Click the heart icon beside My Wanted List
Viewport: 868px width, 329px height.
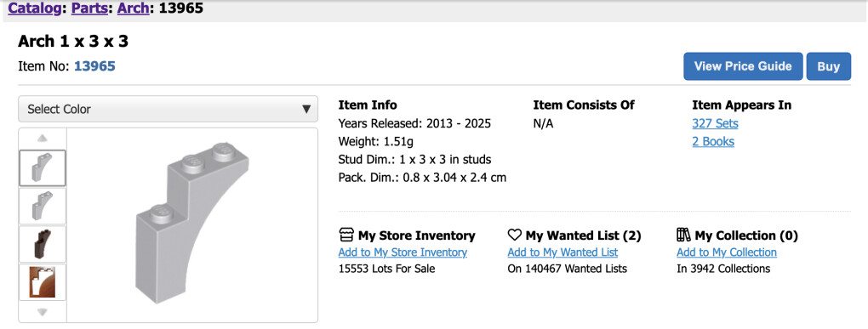[515, 235]
